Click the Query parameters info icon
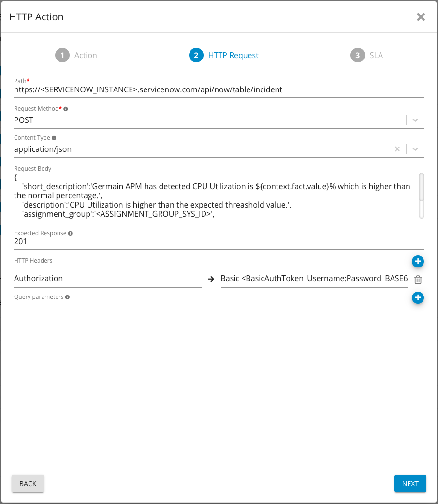 (67, 297)
